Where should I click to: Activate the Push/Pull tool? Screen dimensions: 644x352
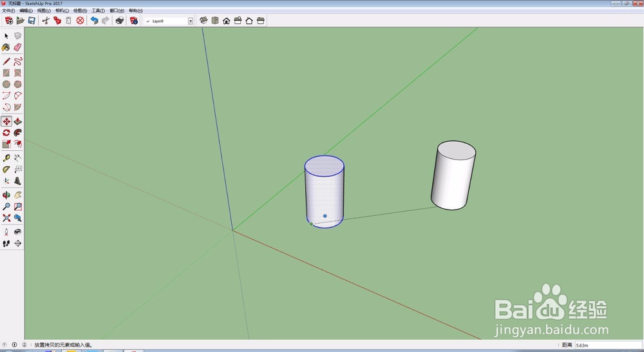(17, 122)
